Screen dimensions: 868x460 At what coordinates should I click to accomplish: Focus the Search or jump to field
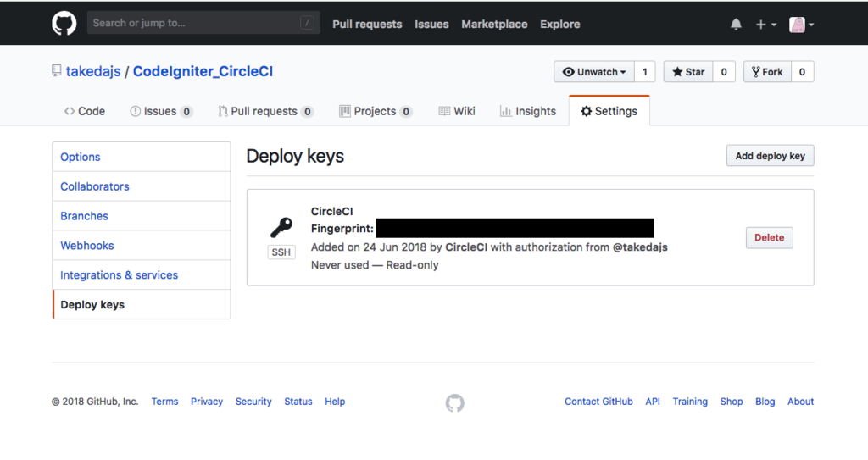(203, 23)
